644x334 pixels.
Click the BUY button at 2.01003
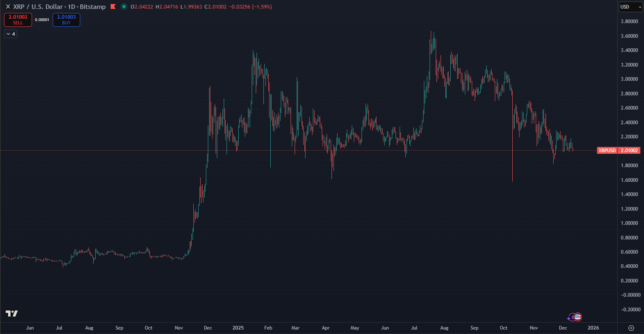click(66, 20)
